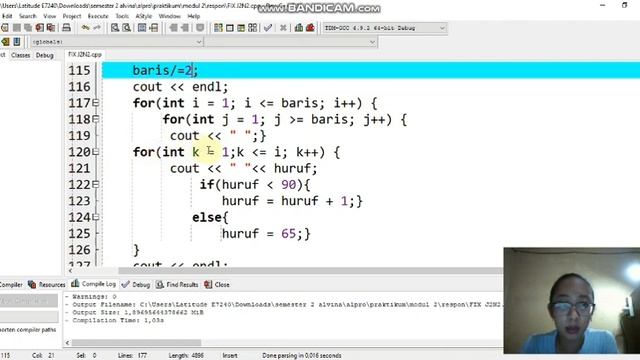The image size is (640, 360).
Task: Click the blue bookmark icon beside globals
Action: (17, 42)
